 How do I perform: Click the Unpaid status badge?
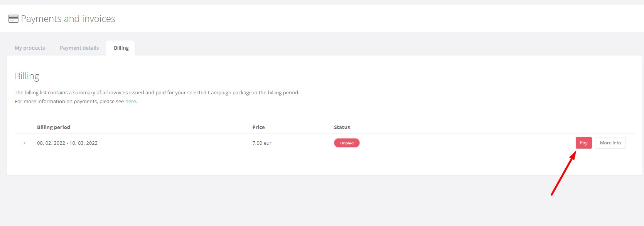point(347,143)
